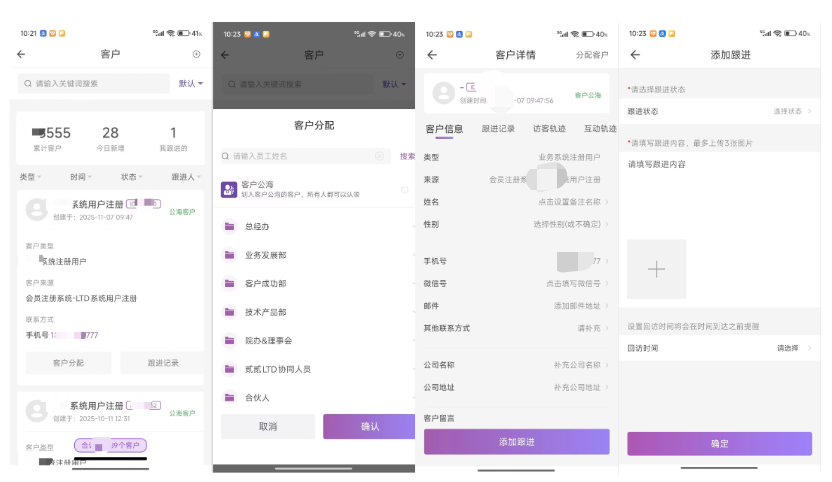This screenshot has width=832, height=482.
Task: Tap 公海客户 tag on card dated 2025-10-11
Action: (x=182, y=413)
